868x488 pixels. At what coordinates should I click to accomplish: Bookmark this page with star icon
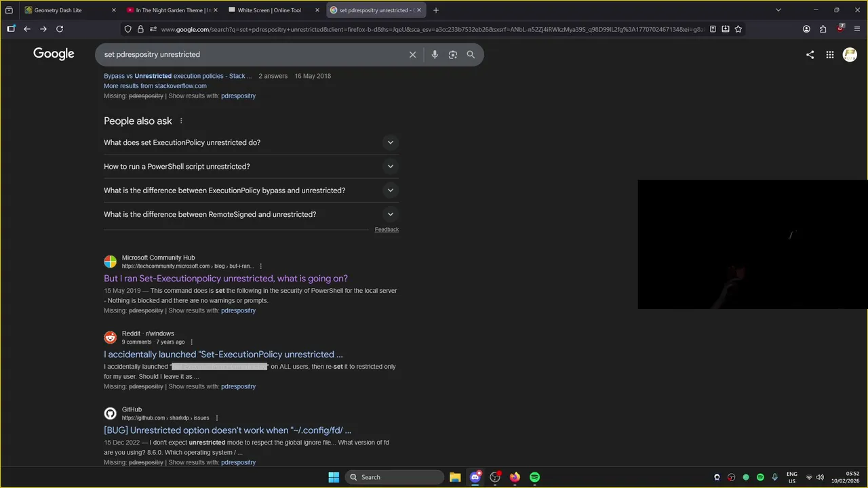tap(738, 29)
